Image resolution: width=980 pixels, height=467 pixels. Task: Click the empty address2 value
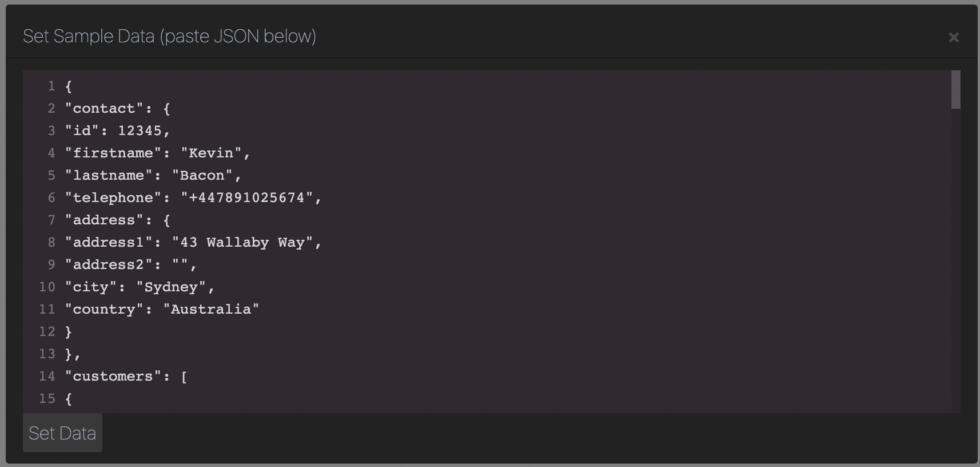pyautogui.click(x=180, y=264)
